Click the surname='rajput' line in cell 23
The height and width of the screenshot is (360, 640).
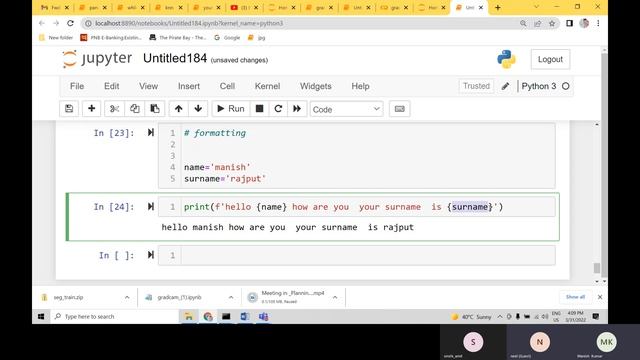[225, 179]
